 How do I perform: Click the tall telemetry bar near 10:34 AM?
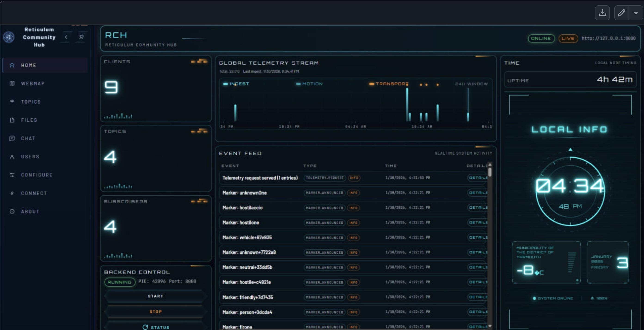tap(407, 105)
